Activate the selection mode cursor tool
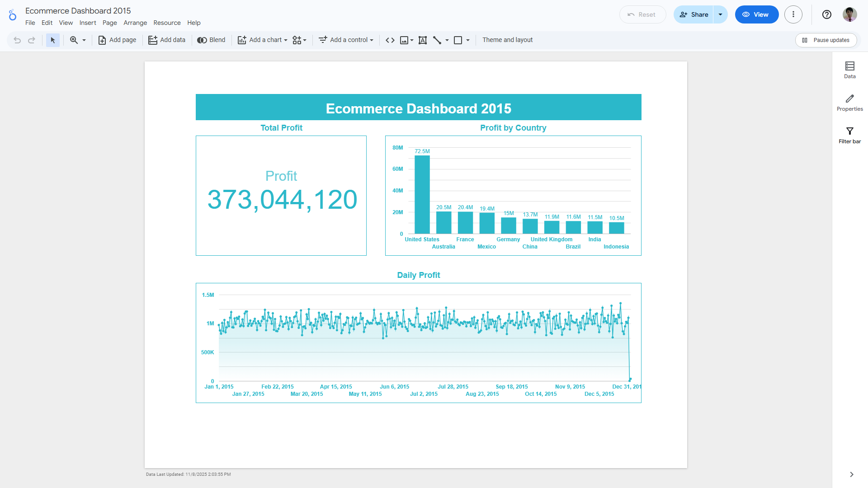Viewport: 868px width, 488px height. 53,40
